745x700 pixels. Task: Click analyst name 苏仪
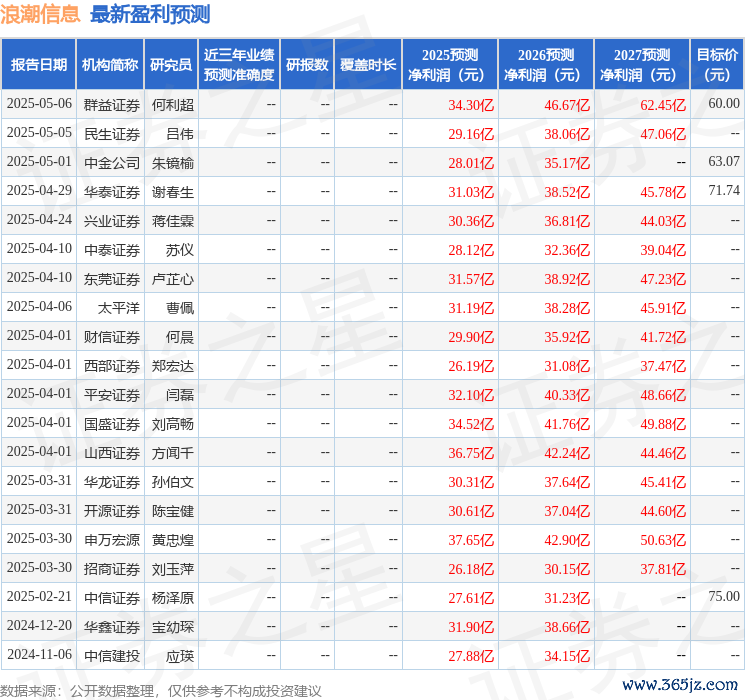pyautogui.click(x=180, y=250)
